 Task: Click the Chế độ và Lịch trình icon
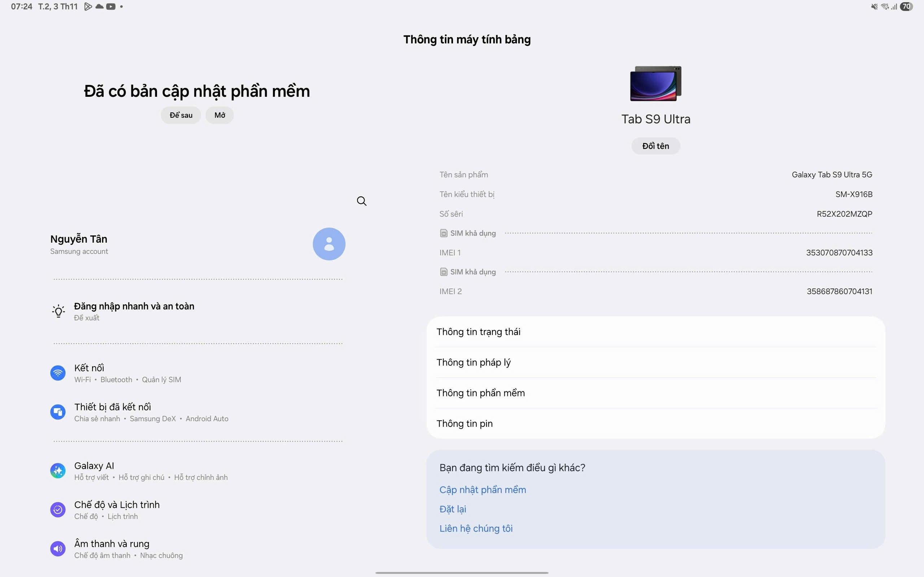[58, 509]
